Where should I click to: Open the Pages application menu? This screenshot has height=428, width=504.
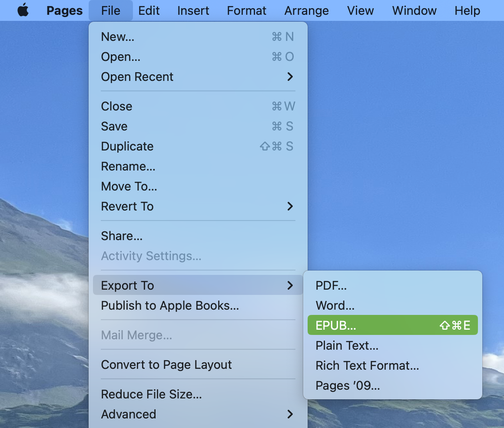[64, 10]
